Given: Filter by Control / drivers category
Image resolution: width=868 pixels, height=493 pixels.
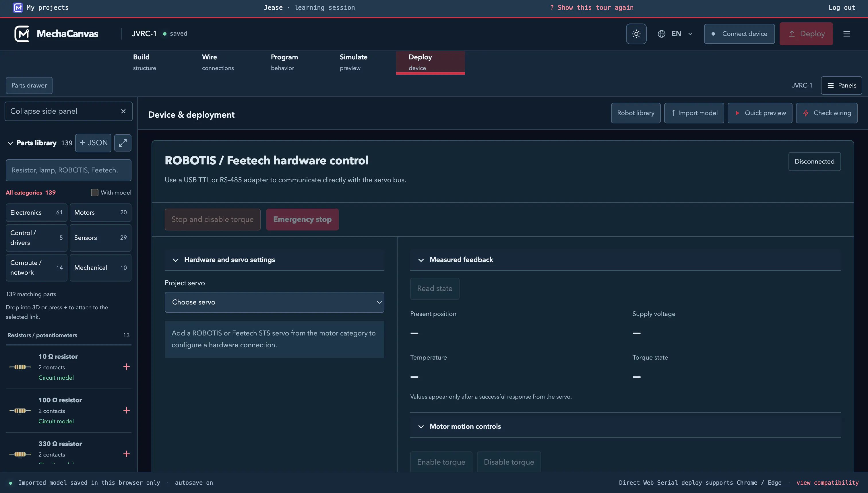Looking at the screenshot, I should click(36, 238).
